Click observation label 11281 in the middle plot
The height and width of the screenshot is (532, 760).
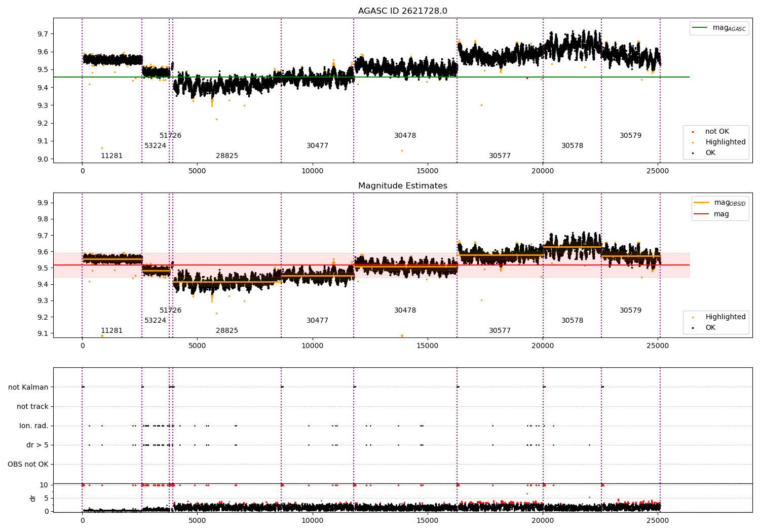[111, 331]
